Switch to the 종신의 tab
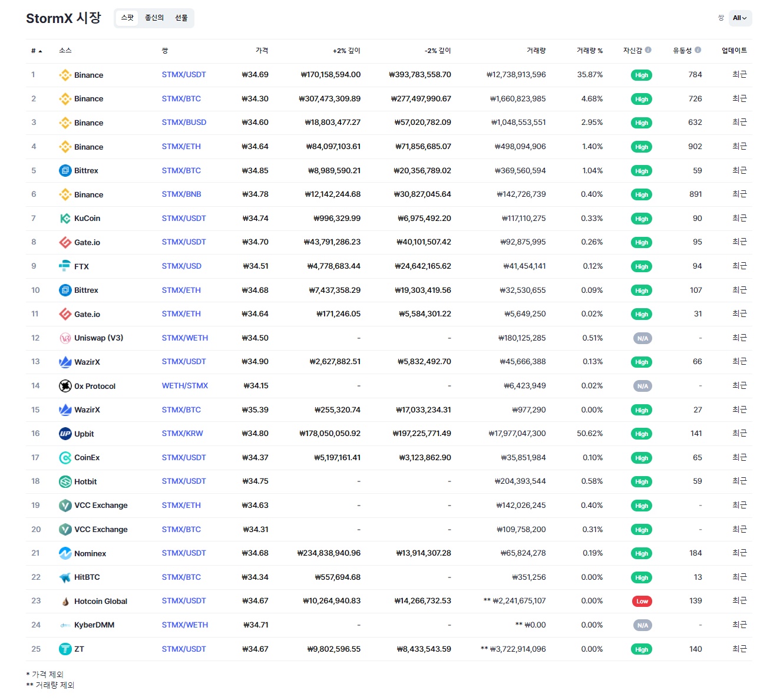Screen dimensions: 760x700 click(x=154, y=18)
